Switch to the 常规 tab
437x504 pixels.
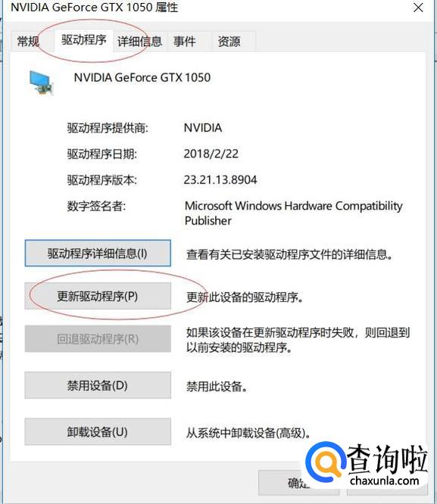click(x=28, y=42)
